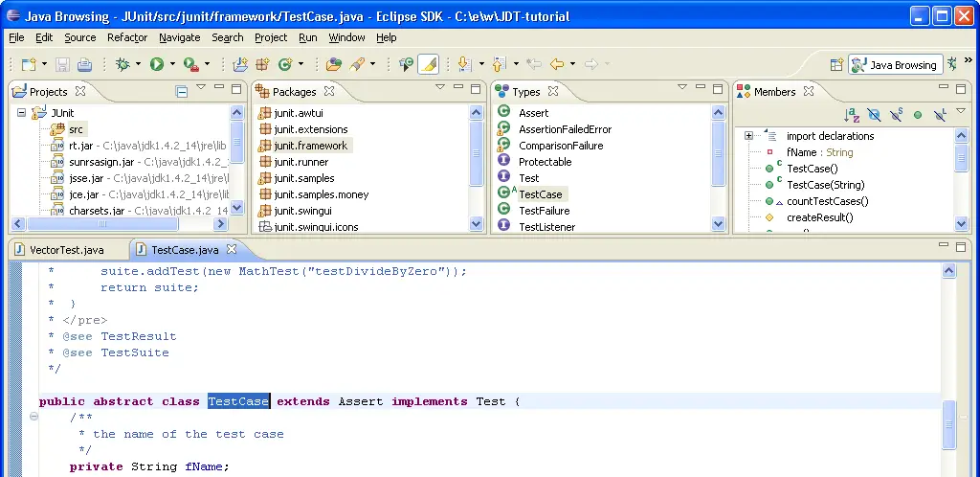The width and height of the screenshot is (980, 477).
Task: Click the New Java Package icon
Action: [x=261, y=64]
